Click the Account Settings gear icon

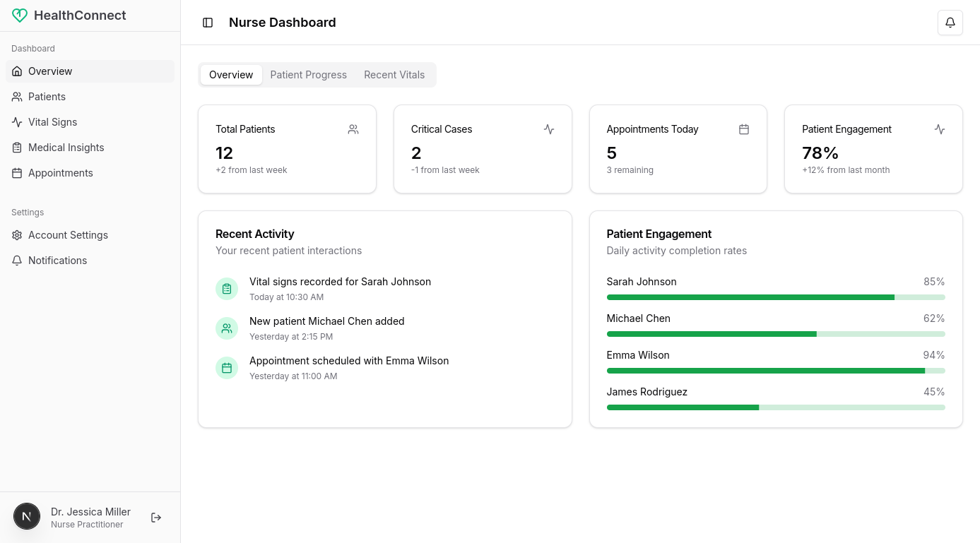point(17,234)
